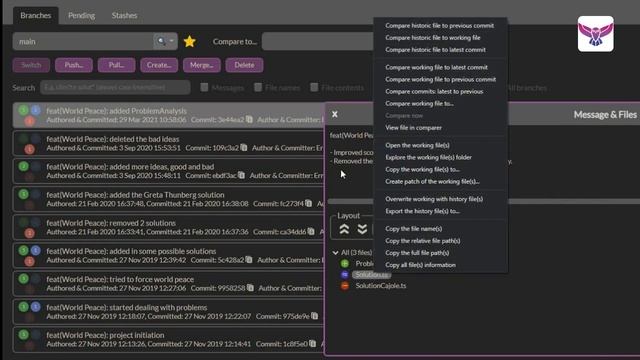Choose 'Compare historic file to latest commit'
This screenshot has width=640, height=360.
[436, 50]
